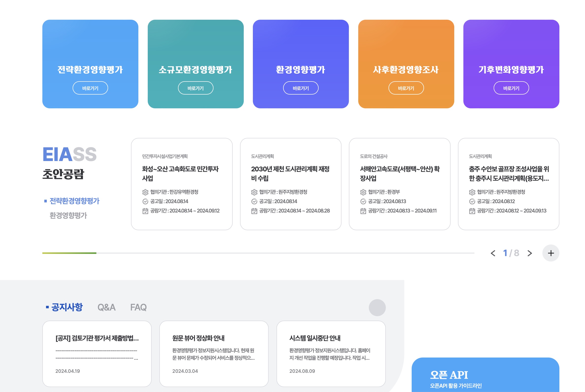Open the FAQ tab

(x=139, y=307)
